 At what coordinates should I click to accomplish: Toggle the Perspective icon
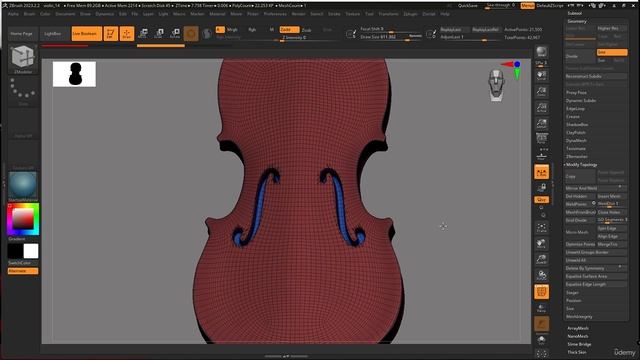(542, 138)
